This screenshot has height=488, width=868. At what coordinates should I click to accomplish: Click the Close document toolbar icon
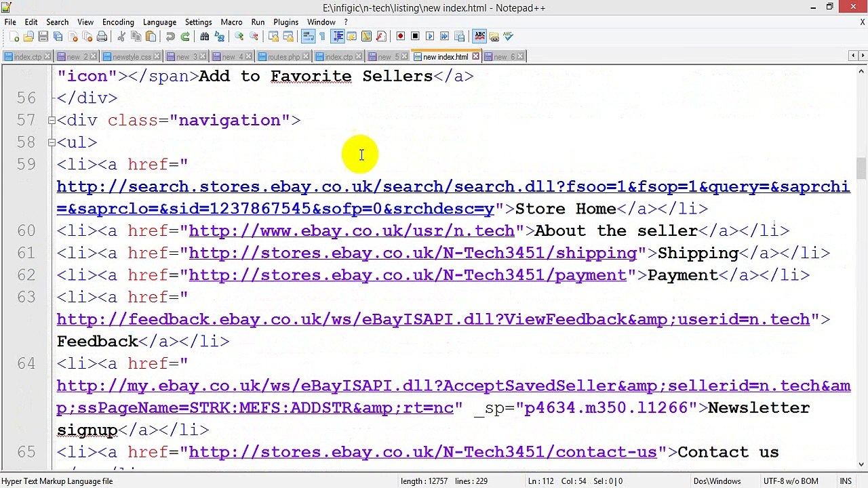coord(73,37)
